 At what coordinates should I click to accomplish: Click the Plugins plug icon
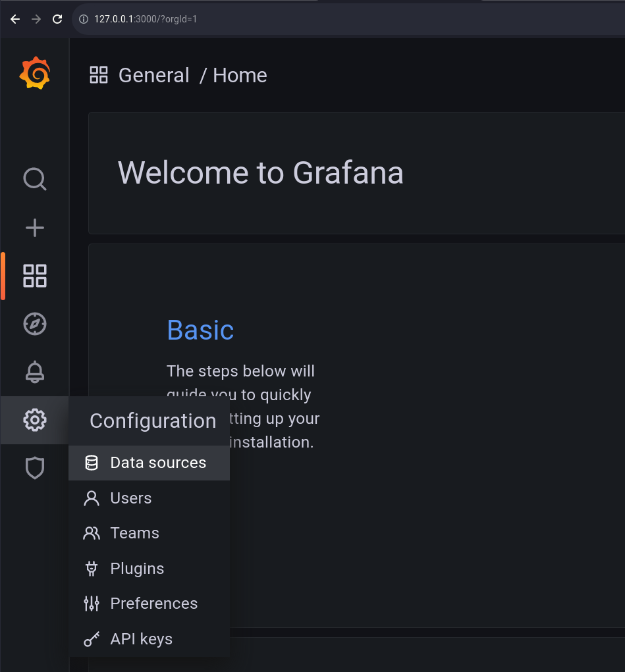(91, 568)
